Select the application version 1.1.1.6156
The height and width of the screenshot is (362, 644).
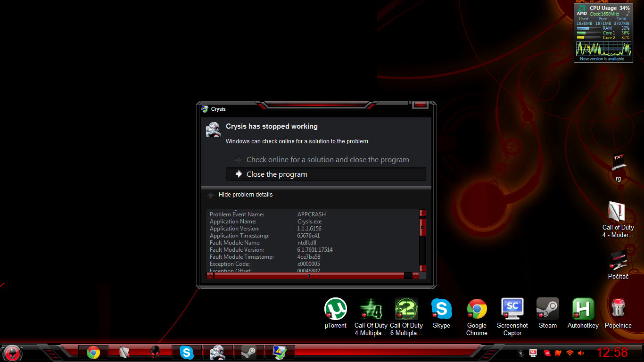(x=309, y=229)
